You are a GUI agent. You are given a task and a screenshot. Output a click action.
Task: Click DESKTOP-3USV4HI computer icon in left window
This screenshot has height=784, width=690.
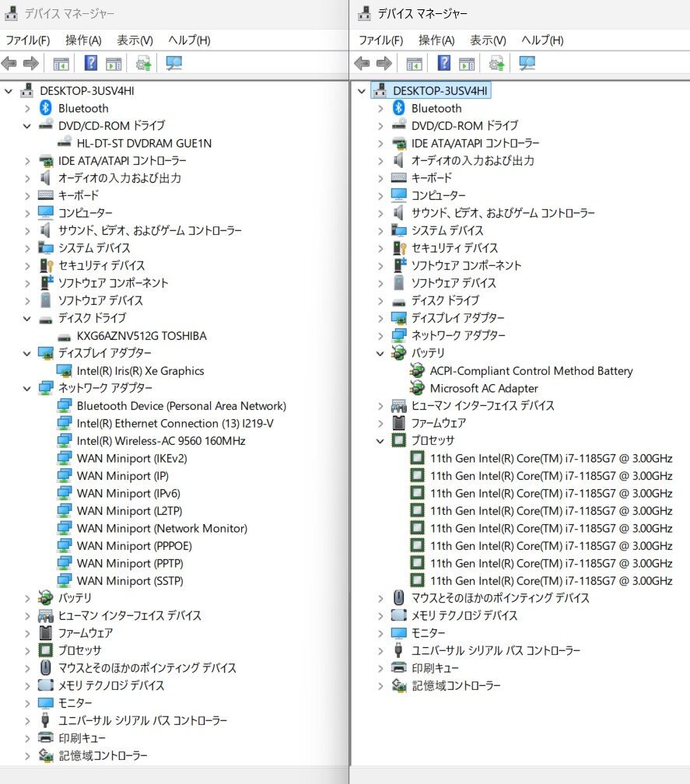27,90
